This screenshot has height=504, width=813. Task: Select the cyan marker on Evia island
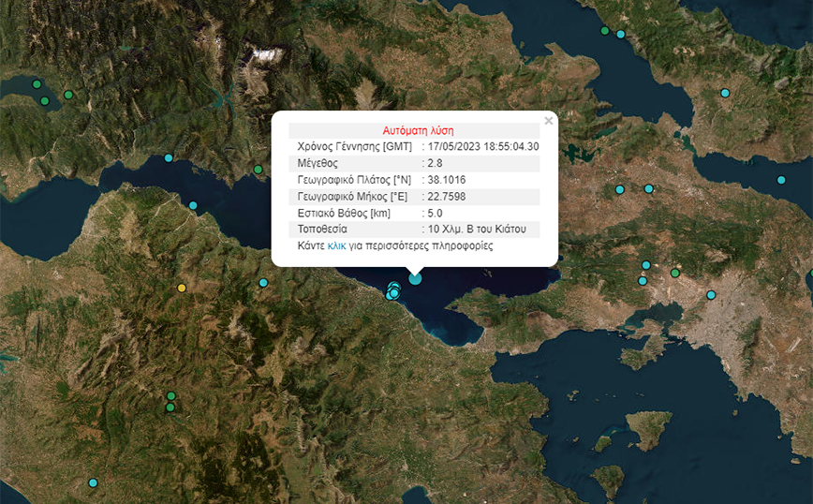pyautogui.click(x=725, y=93)
